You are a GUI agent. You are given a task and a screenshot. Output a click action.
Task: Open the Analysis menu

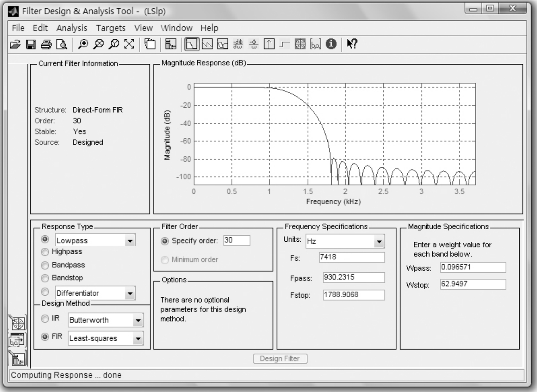(x=71, y=28)
